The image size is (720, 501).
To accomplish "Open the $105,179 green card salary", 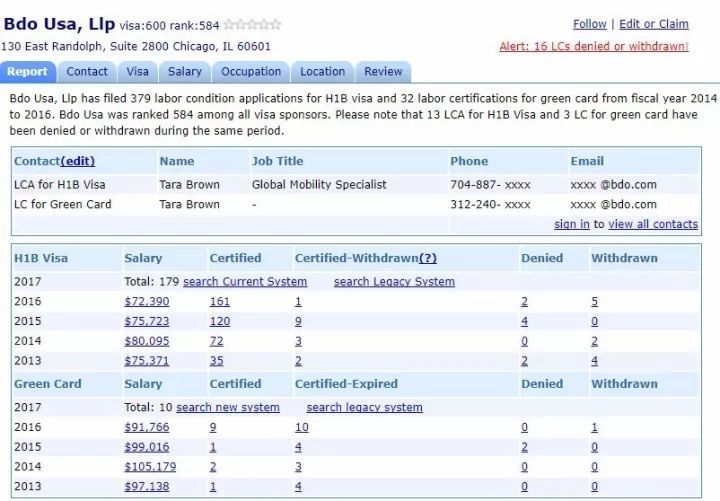I will (150, 467).
